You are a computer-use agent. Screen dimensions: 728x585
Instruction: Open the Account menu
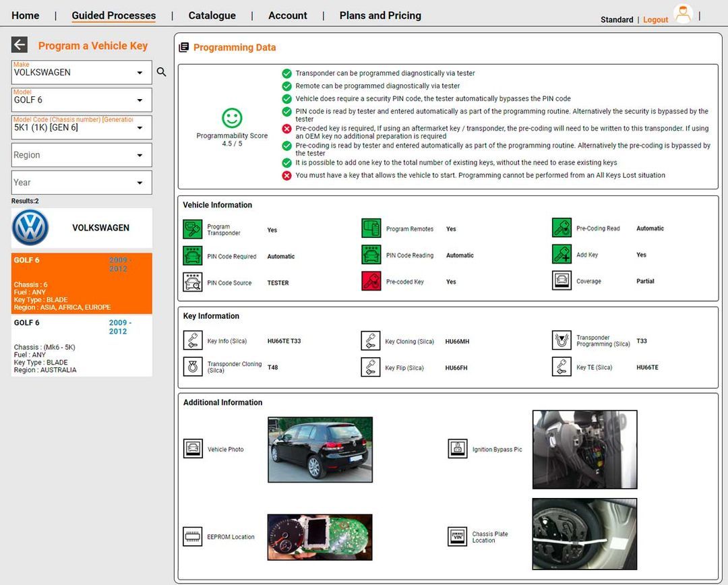[287, 15]
